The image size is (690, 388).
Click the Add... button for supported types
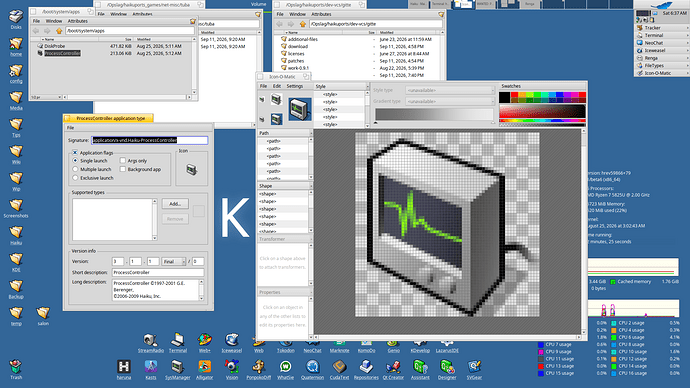(x=175, y=204)
